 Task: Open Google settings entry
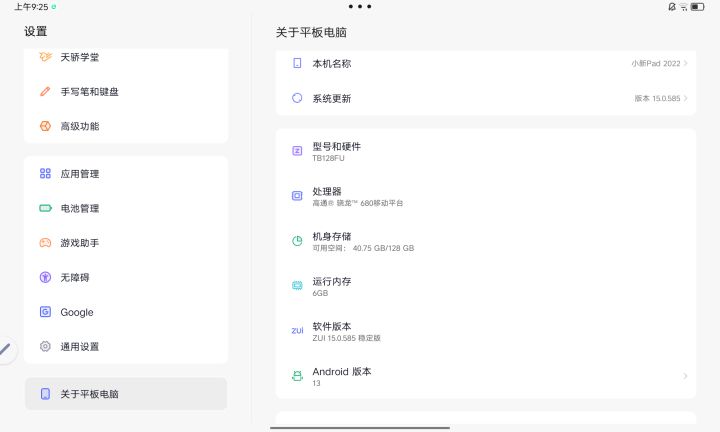click(x=126, y=312)
